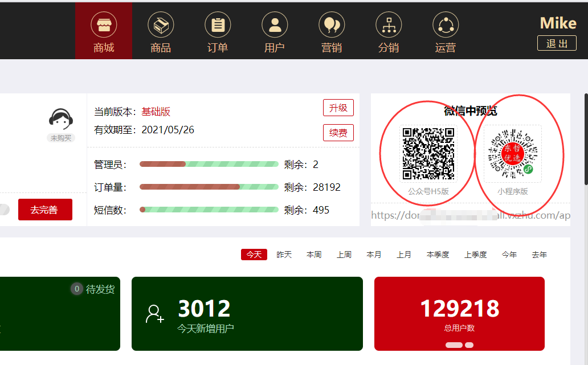The image size is (588, 365).
Task: Open the 分销 distribution hierarchy icon
Action: (389, 25)
